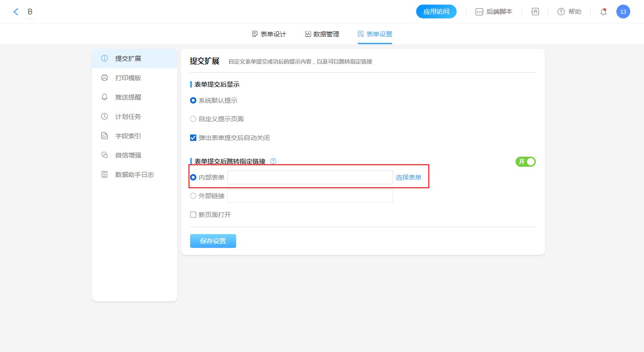Turn off the redirect link toggle switch
644x352 pixels.
525,162
